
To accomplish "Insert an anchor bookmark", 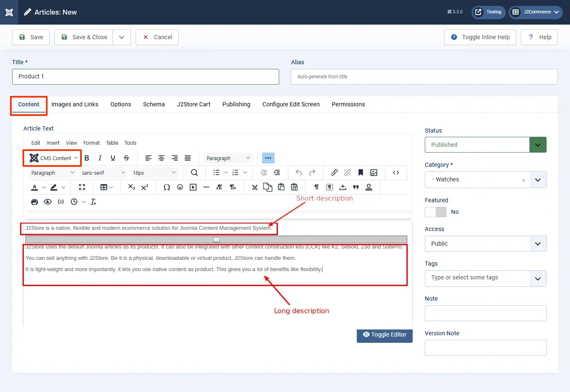I will pyautogui.click(x=361, y=173).
